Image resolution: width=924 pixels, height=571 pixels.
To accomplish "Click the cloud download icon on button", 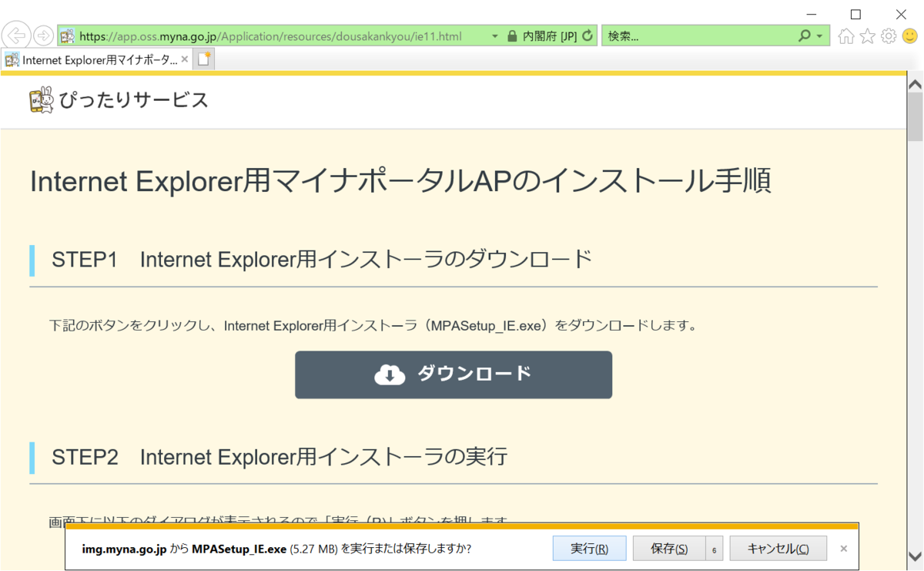I will tap(390, 375).
